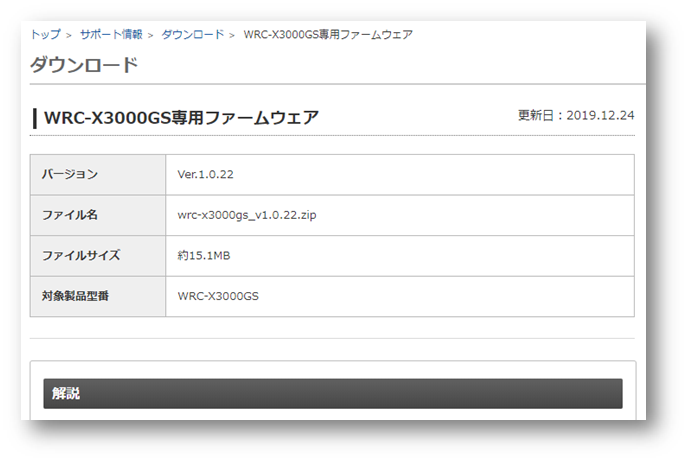Screen dimensions: 688x462
Task: Click the 解説 section header bar
Action: tap(333, 394)
